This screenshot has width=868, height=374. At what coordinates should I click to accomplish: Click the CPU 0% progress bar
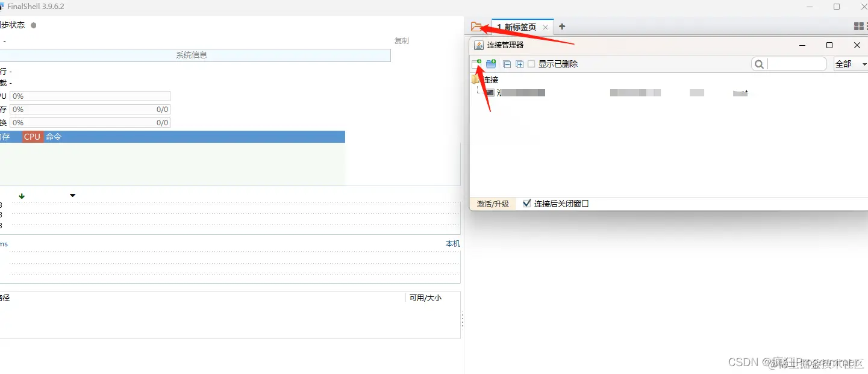(x=90, y=95)
